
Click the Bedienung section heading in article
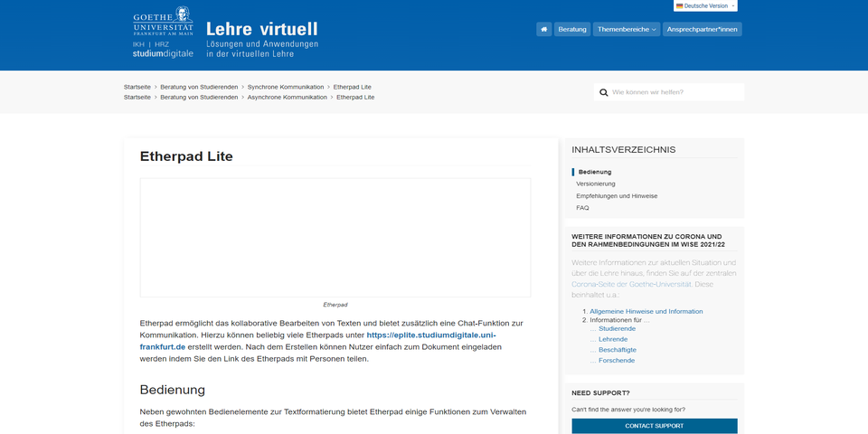pyautogui.click(x=172, y=390)
